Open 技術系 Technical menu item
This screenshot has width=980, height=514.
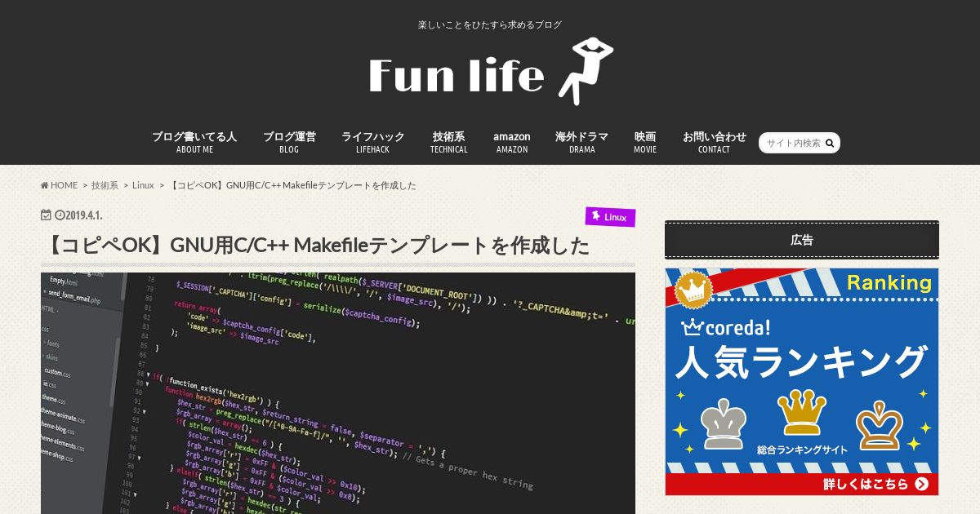pyautogui.click(x=449, y=142)
